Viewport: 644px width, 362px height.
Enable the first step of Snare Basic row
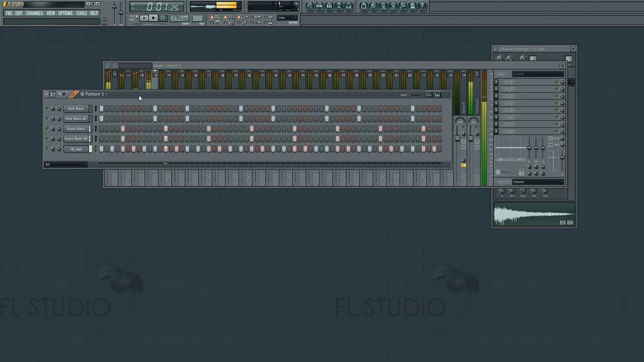(101, 129)
